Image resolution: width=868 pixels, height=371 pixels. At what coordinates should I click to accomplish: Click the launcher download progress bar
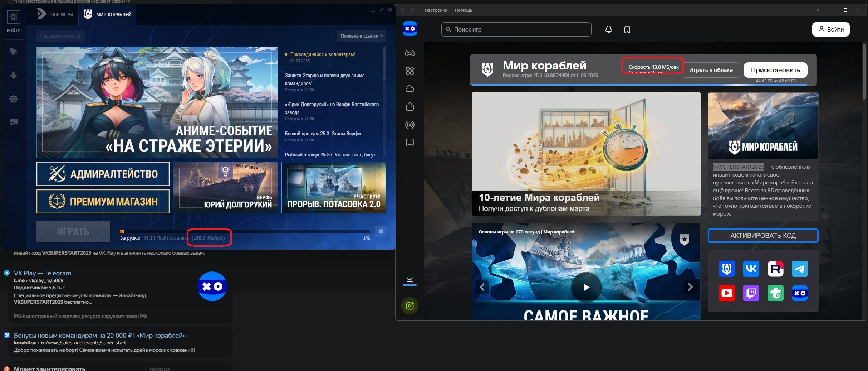pyautogui.click(x=245, y=231)
